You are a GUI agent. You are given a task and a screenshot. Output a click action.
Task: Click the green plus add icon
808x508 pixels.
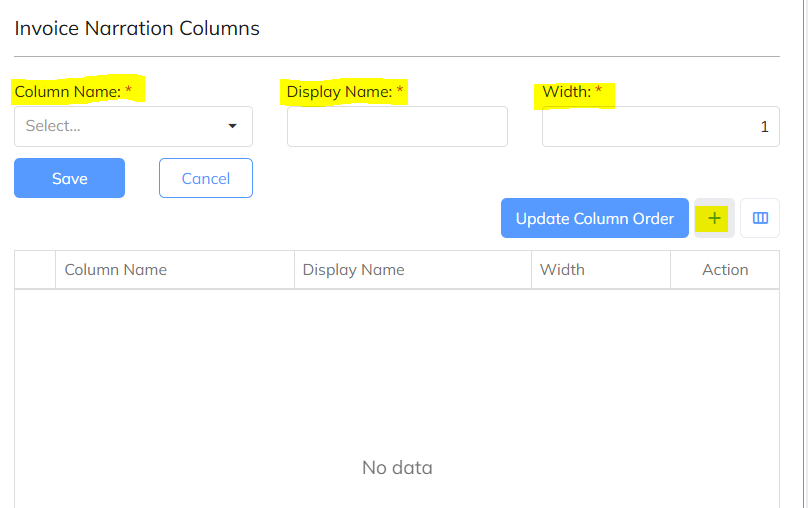(x=714, y=218)
